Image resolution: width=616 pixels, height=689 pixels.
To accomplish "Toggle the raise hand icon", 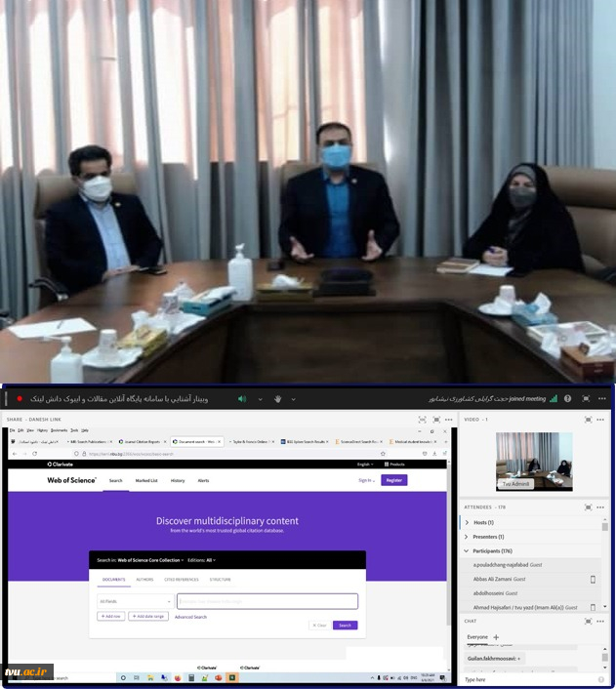I will coord(278,399).
